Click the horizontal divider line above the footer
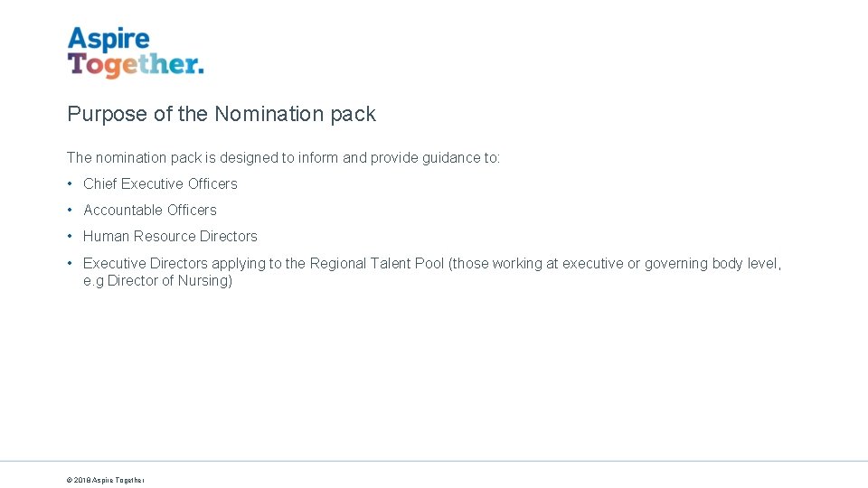This screenshot has height=488, width=868. click(434, 461)
